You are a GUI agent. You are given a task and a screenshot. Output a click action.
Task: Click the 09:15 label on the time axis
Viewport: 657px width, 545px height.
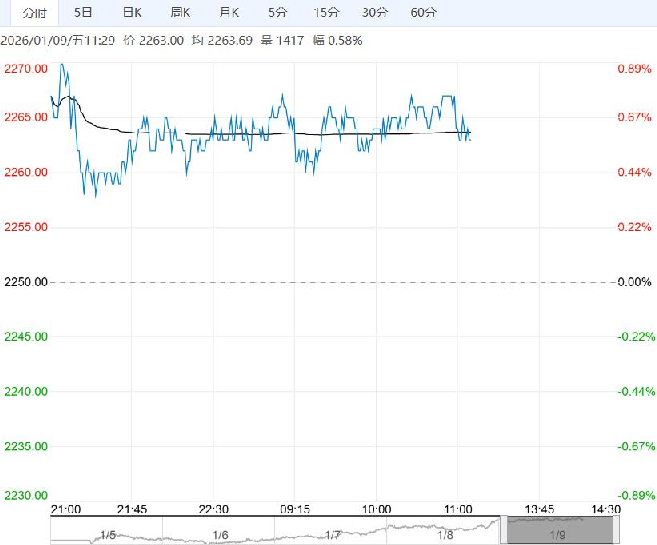(294, 508)
